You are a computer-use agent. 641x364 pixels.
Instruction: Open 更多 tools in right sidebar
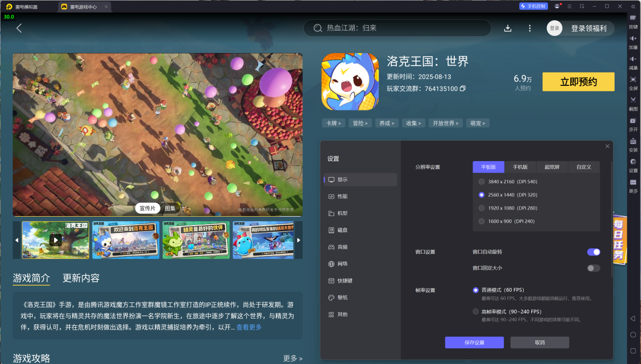633,186
